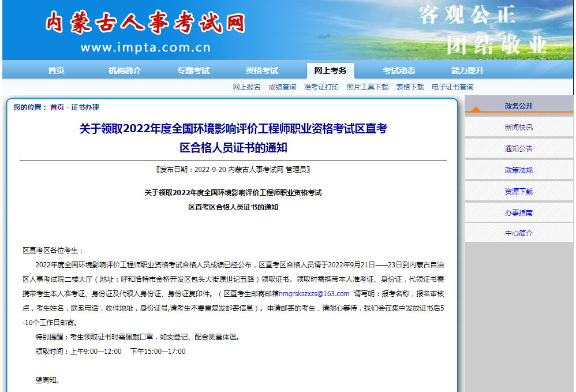Open the 考试动态 navigation tab
576x392 pixels.
pos(399,70)
